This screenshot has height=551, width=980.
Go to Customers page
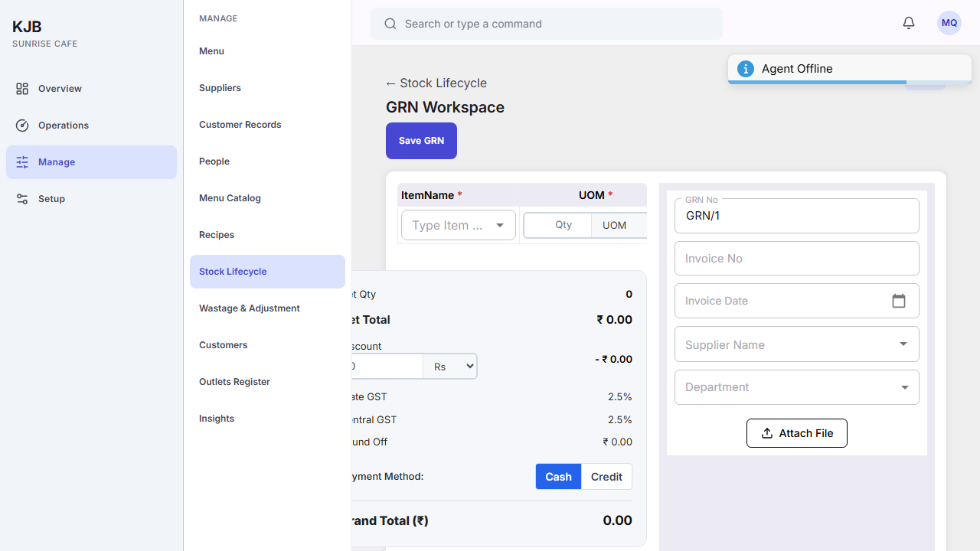(x=267, y=345)
